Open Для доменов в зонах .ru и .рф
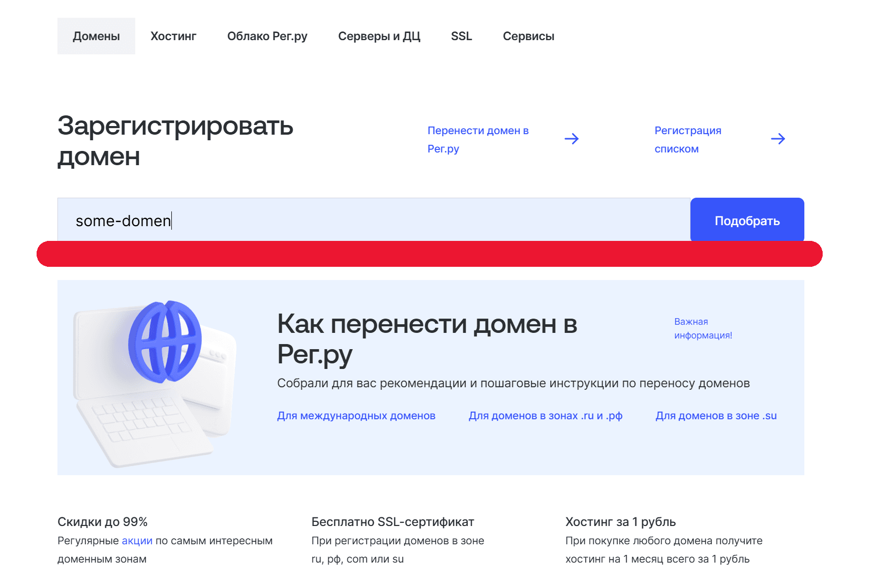873x588 pixels. pyautogui.click(x=546, y=416)
